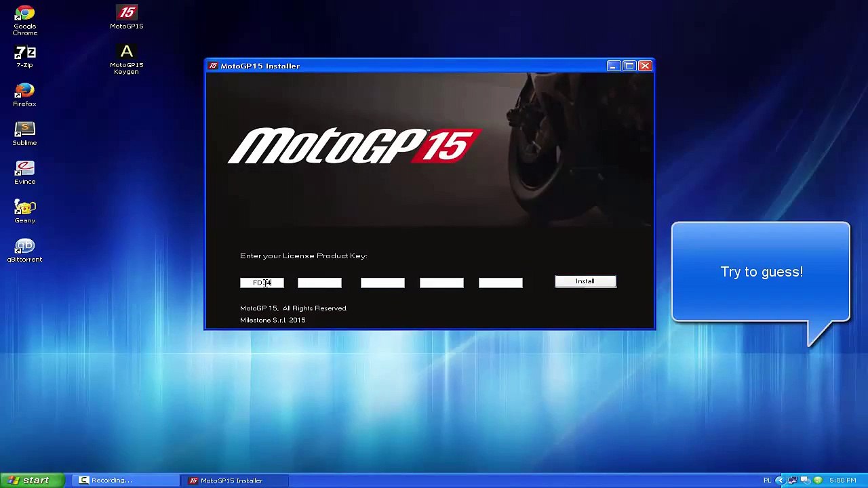Launch the 7-Zip desktop icon
This screenshot has width=868, height=488.
(x=24, y=57)
